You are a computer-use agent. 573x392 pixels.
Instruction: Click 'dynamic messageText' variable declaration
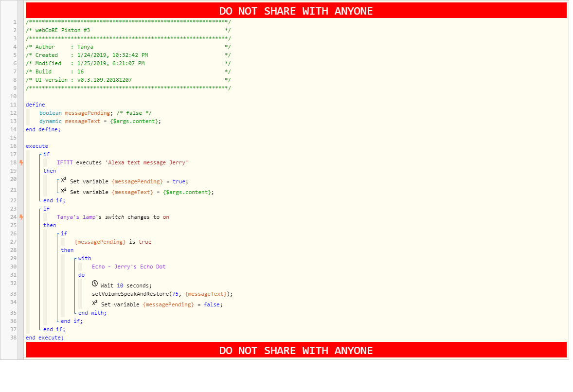(100, 121)
